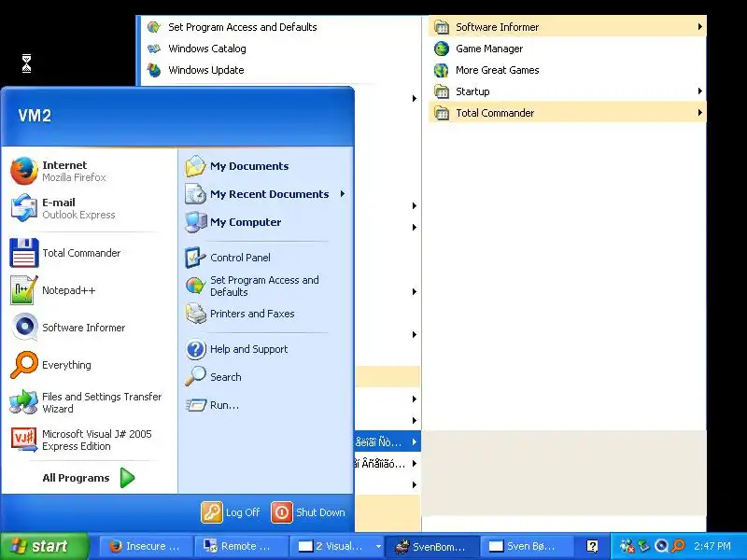Click the Shut Down power icon
Viewport: 747px width, 560px height.
pos(282,512)
